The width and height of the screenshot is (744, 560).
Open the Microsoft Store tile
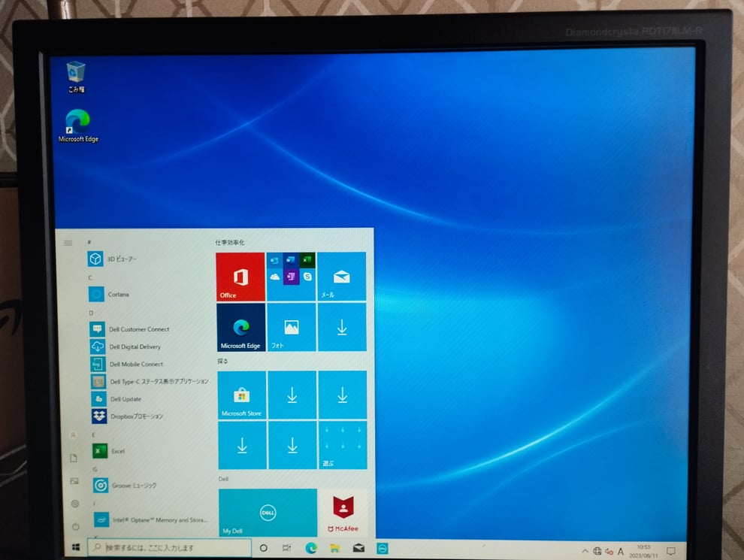(x=241, y=395)
